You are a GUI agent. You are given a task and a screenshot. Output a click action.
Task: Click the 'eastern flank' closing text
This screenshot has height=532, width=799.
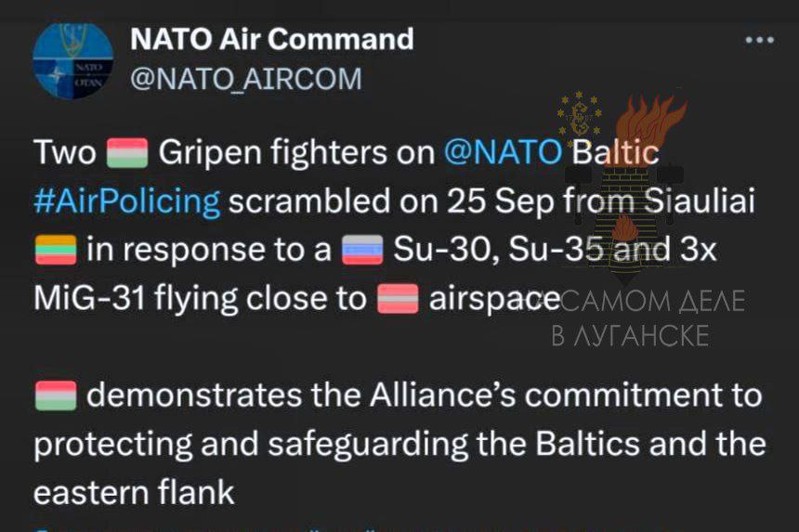click(x=134, y=493)
